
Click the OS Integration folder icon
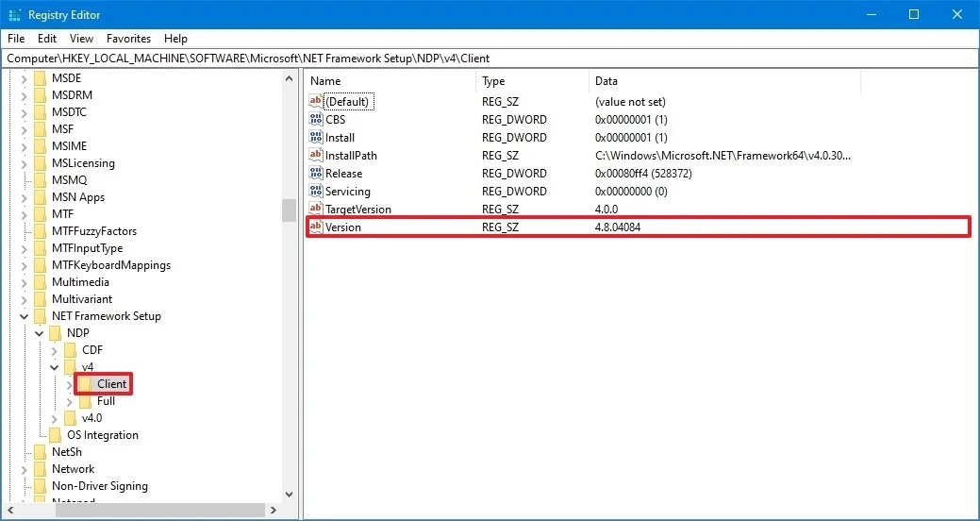pos(56,435)
